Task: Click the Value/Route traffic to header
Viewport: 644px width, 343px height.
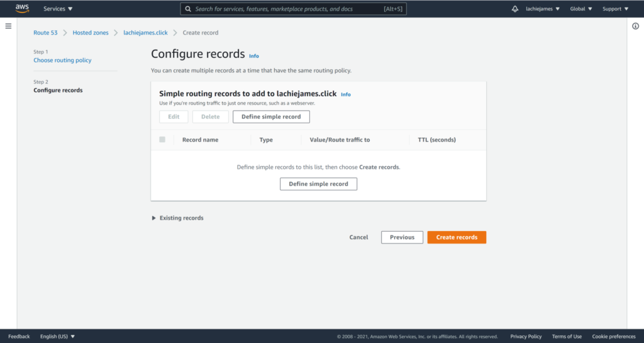Action: (340, 140)
